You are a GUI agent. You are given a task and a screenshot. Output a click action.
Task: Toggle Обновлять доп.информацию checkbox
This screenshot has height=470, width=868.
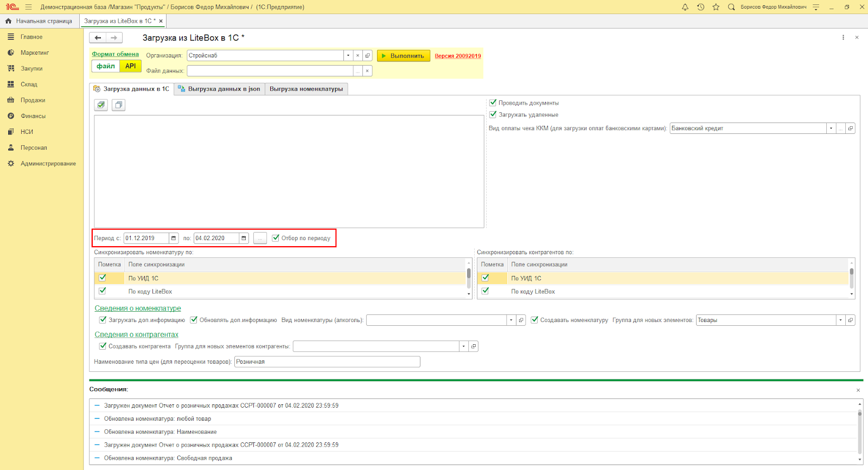pos(194,320)
